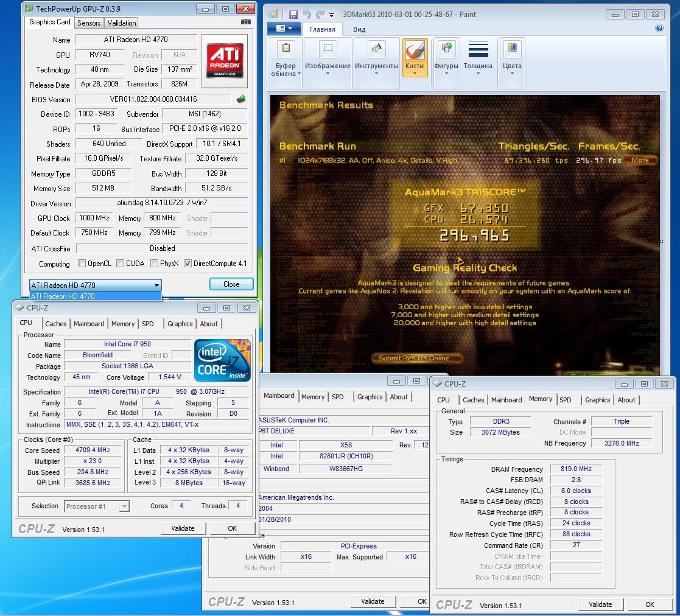Click the Redo arrow in Paint

(x=320, y=15)
